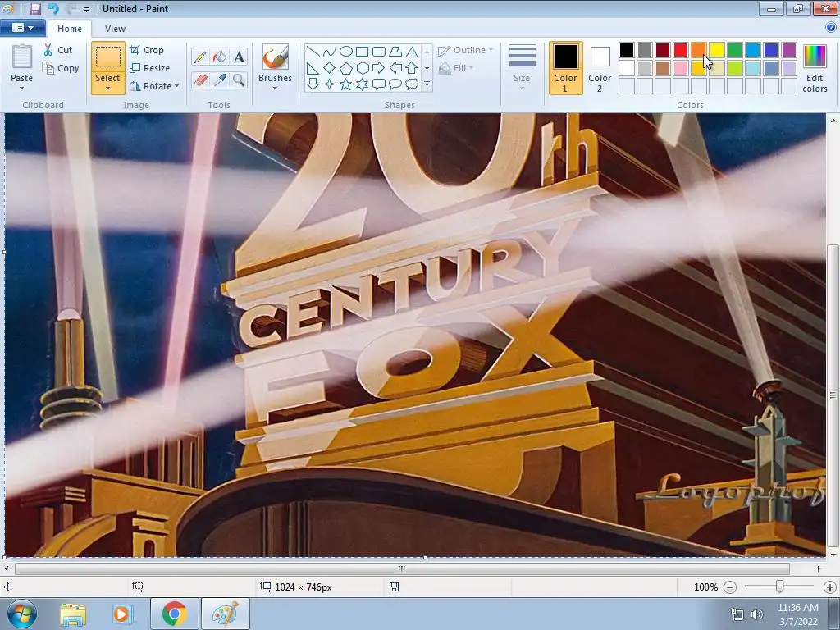Image resolution: width=840 pixels, height=630 pixels.
Task: Choose the Rounded rectangular callout shape
Action: (379, 84)
